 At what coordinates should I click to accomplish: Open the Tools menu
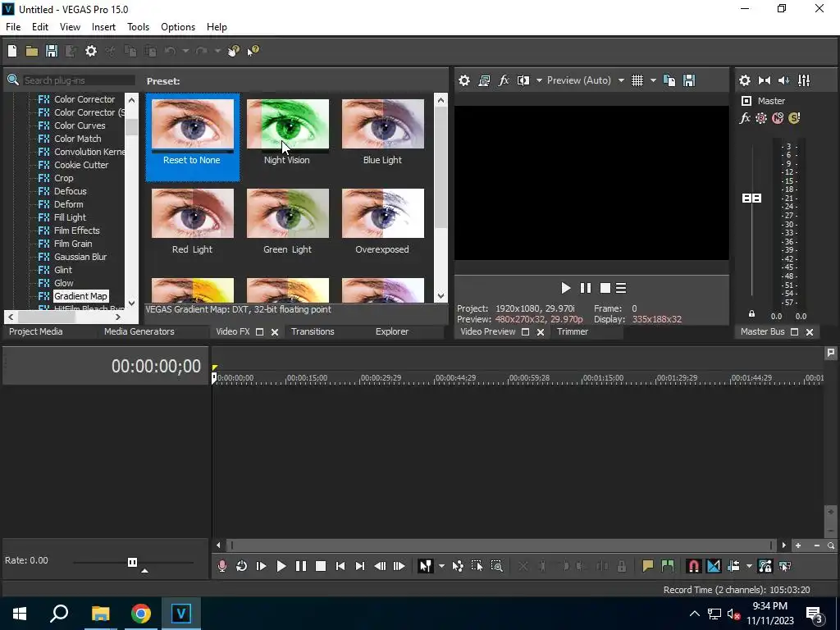click(x=138, y=27)
